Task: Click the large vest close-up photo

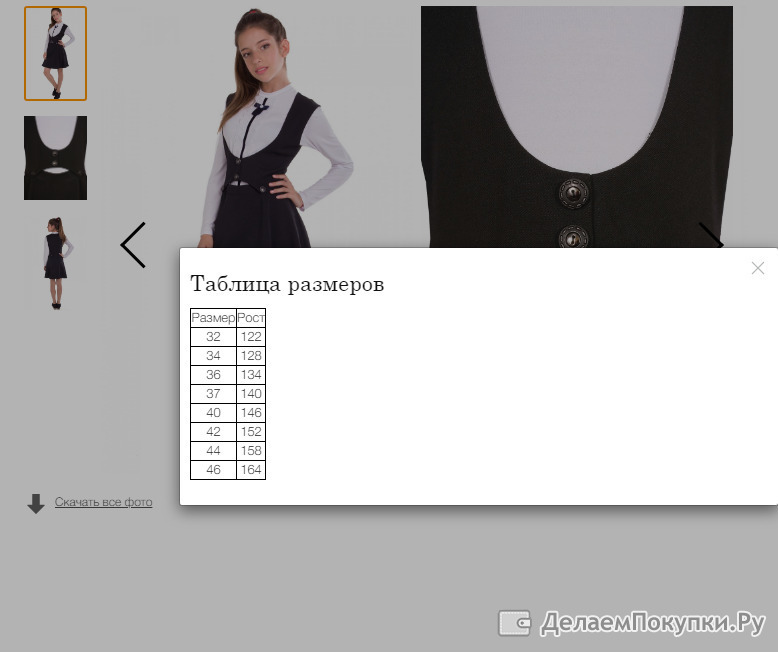Action: tap(577, 127)
